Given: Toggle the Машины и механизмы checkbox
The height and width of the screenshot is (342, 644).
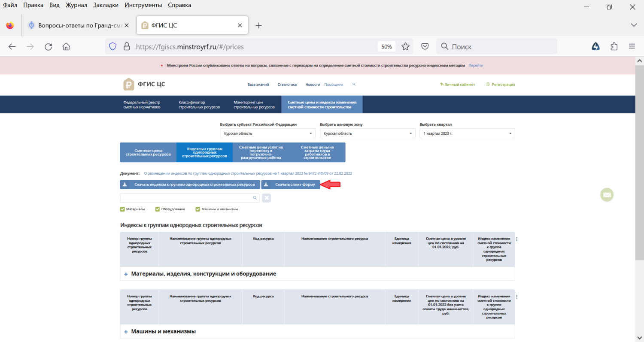Looking at the screenshot, I should (x=198, y=209).
